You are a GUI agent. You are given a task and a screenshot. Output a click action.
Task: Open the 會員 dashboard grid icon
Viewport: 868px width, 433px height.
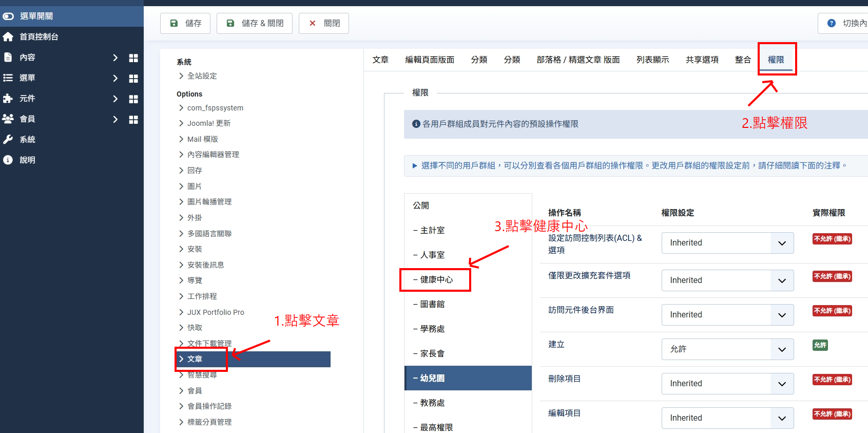(x=133, y=120)
